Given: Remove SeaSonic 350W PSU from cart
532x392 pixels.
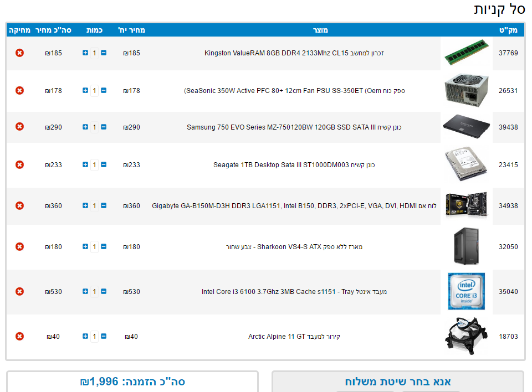Looking at the screenshot, I should click(x=20, y=91).
